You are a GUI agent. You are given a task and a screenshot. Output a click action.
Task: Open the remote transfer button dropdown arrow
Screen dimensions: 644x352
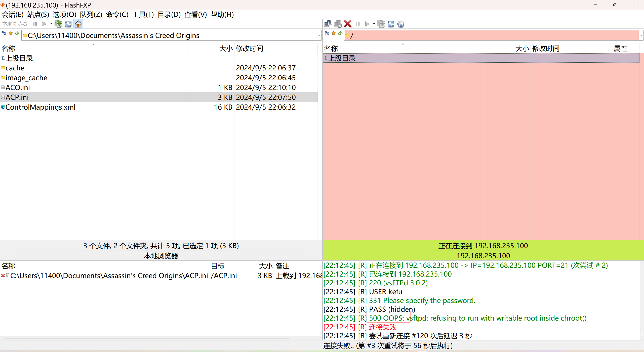click(374, 24)
